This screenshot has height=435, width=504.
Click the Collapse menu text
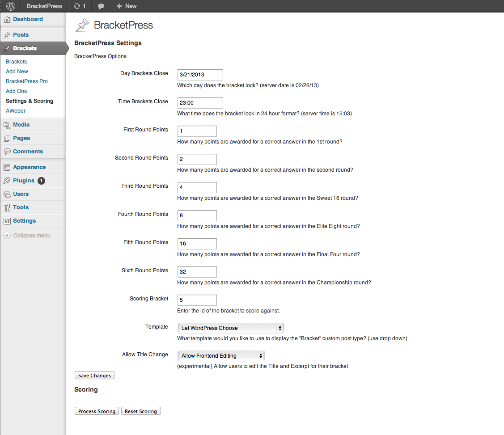pyautogui.click(x=32, y=236)
